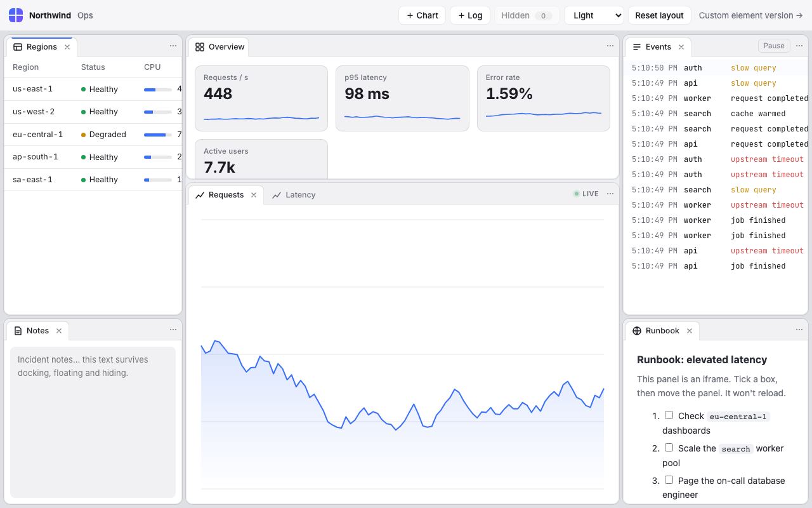This screenshot has width=812, height=508.
Task: Close the Regions tab
Action: pos(67,47)
